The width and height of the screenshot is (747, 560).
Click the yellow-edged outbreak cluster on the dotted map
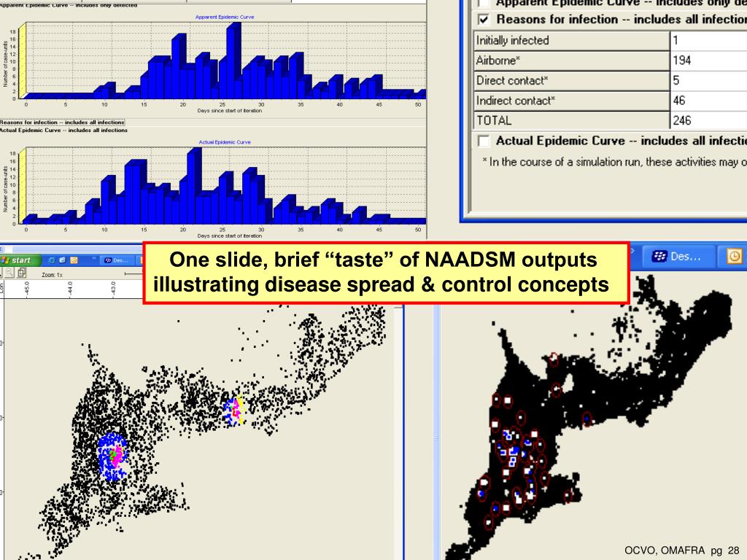[x=236, y=411]
